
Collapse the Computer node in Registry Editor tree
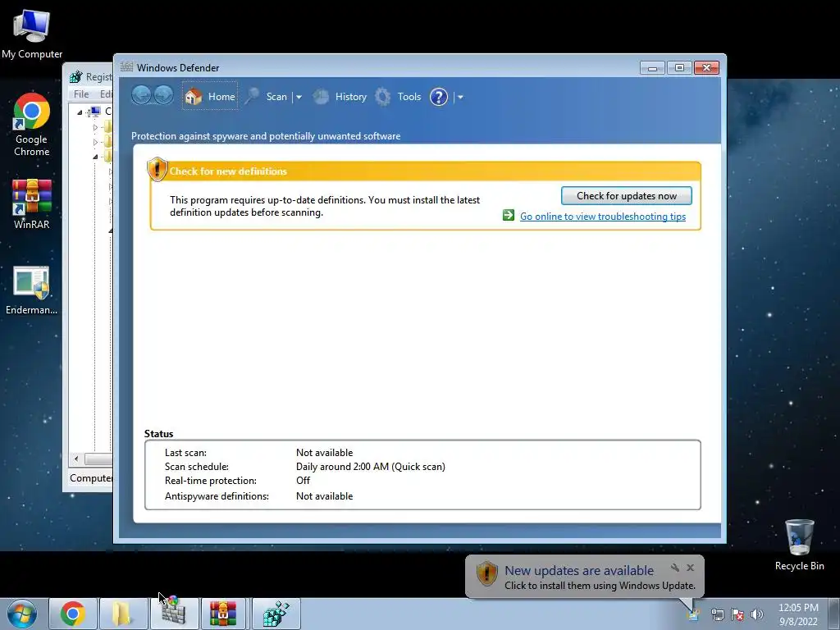(x=80, y=112)
